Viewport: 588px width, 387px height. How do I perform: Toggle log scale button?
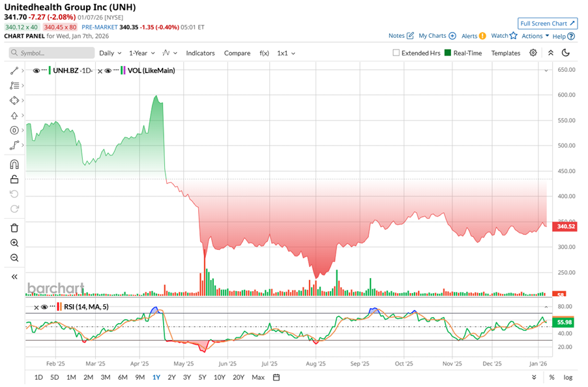coord(568,377)
